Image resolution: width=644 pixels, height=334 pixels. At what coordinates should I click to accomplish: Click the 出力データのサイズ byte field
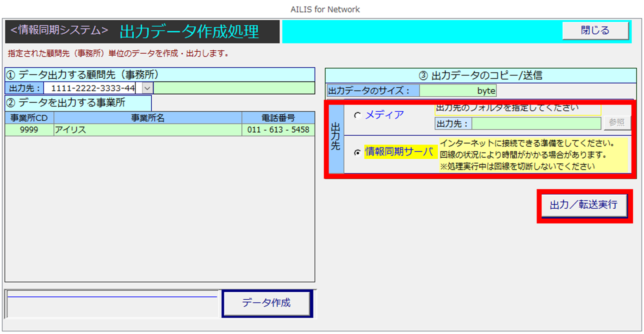click(458, 91)
